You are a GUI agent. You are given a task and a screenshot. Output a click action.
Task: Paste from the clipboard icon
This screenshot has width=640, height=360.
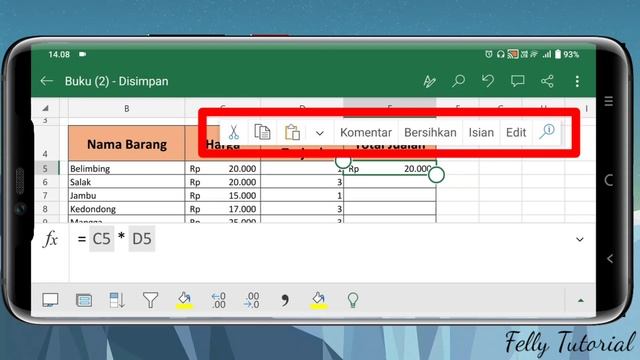coord(292,132)
